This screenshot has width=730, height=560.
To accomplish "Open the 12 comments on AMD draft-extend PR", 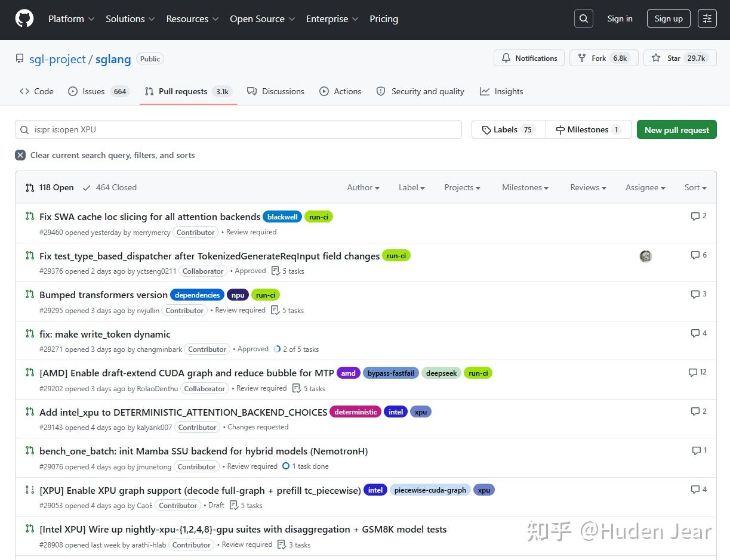I will coord(697,372).
